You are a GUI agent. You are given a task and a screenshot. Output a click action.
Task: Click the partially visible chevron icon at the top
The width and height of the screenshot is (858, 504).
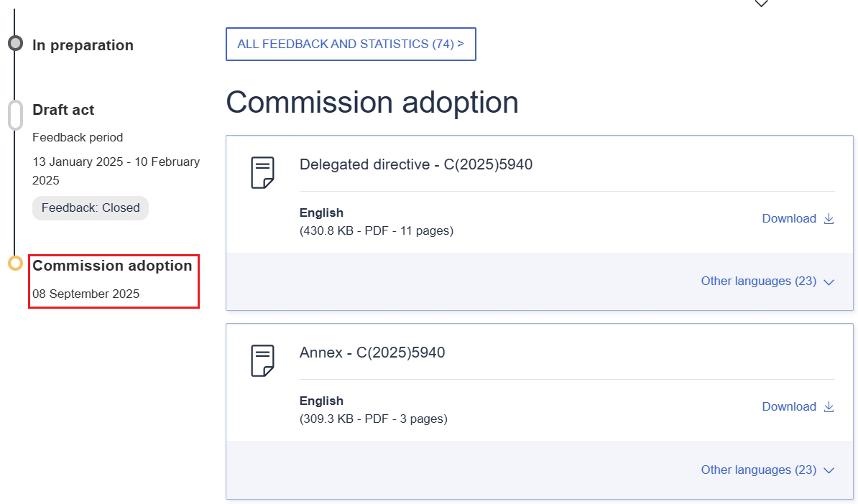click(x=761, y=4)
